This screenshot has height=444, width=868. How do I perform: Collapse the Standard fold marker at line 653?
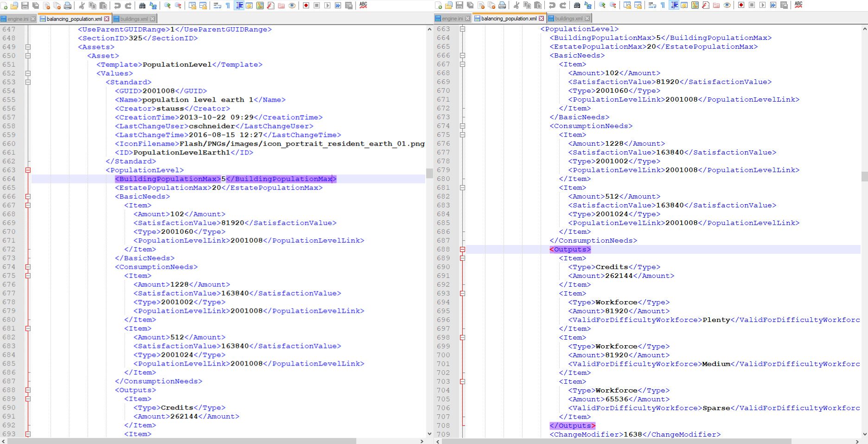pos(28,82)
